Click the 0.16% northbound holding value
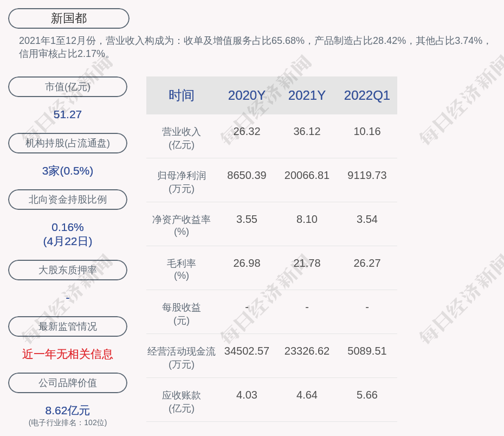Screen dimensions: 504x436 [68, 227]
